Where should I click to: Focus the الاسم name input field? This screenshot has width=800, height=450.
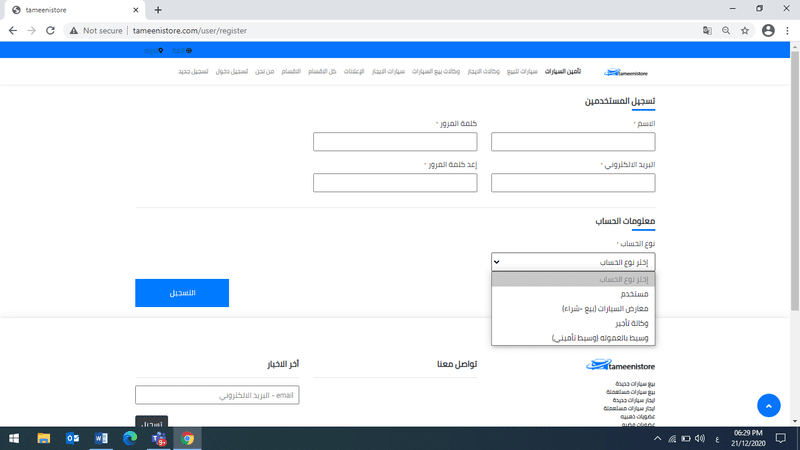click(573, 141)
